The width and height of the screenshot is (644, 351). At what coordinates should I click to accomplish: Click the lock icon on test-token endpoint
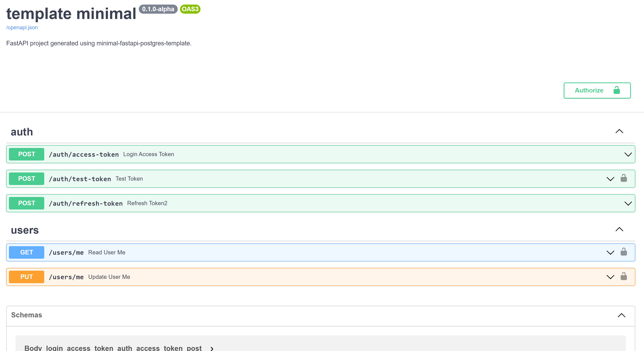tap(623, 178)
